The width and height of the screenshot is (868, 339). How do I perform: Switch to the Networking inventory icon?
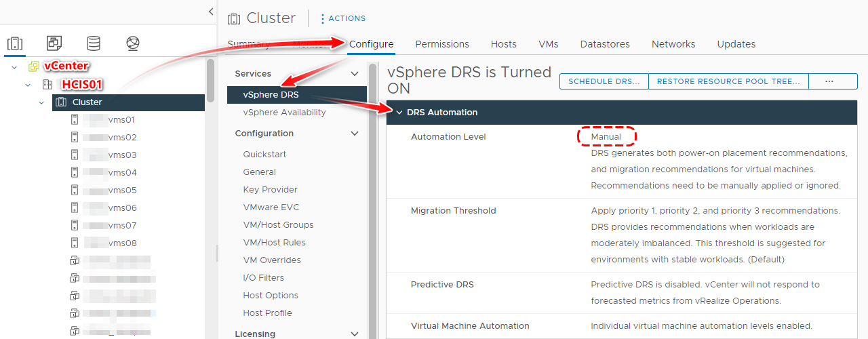pos(133,43)
